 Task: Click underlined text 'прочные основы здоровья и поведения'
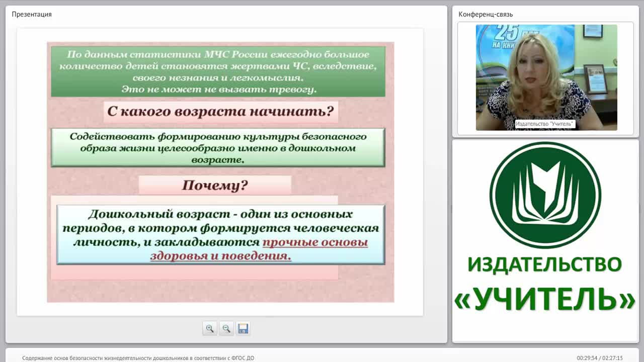[x=259, y=249]
